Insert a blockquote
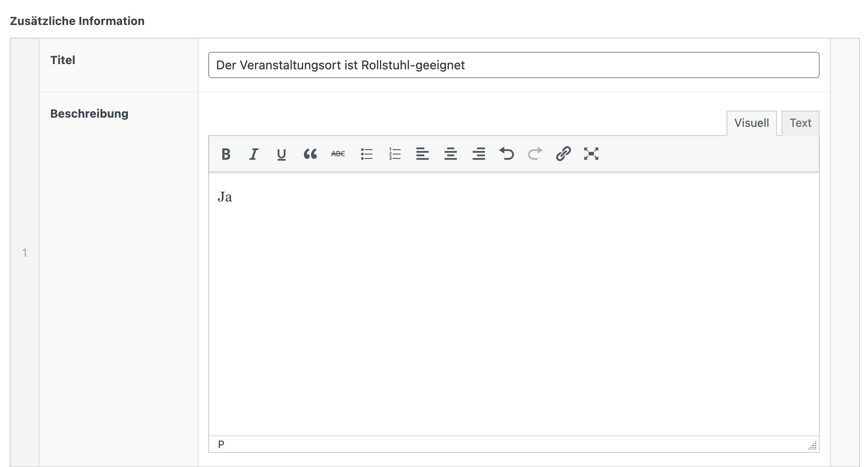The image size is (868, 467). click(x=310, y=154)
